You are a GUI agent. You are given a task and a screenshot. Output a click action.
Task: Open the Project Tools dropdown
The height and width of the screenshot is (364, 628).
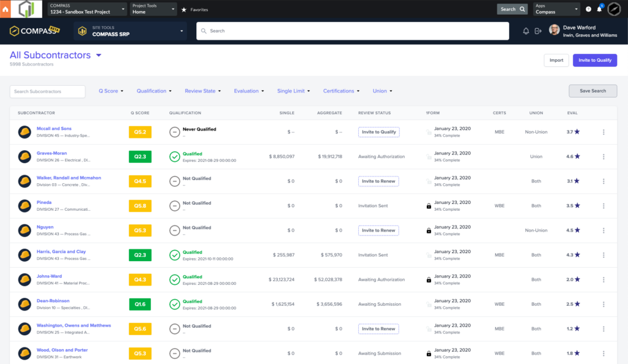tap(153, 9)
